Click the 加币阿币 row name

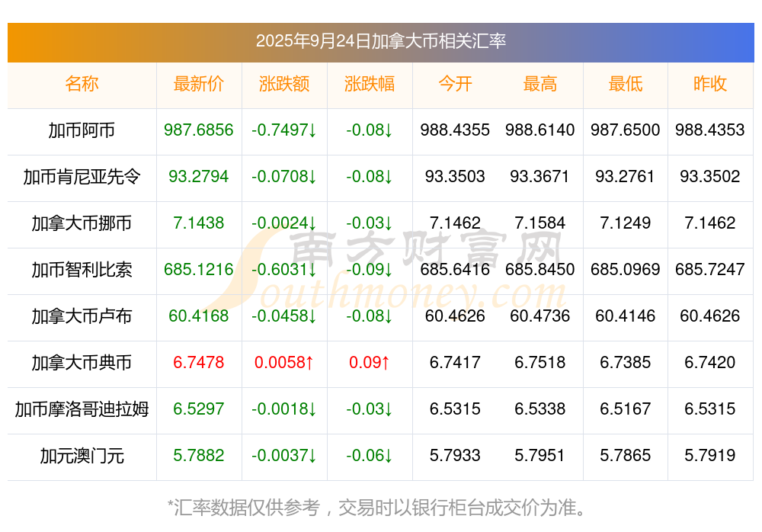[x=82, y=130]
